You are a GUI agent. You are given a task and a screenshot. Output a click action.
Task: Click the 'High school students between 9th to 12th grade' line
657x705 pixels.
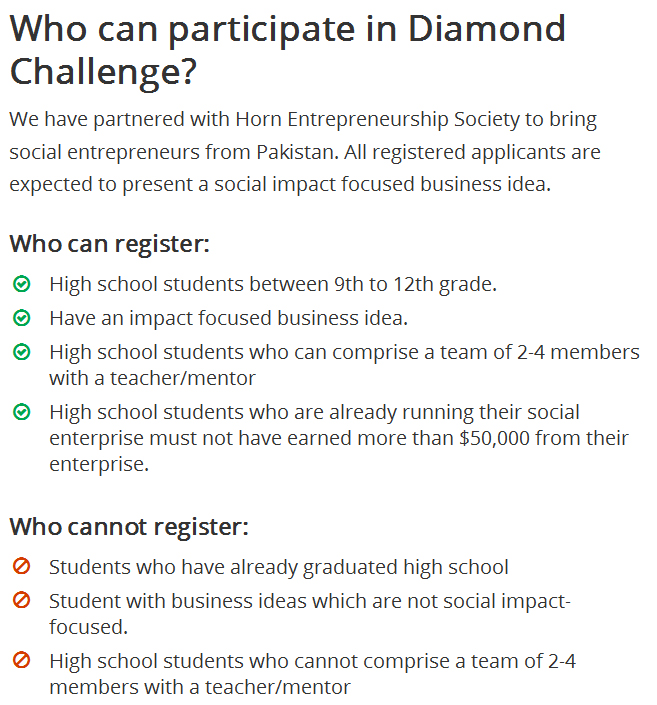click(x=272, y=284)
